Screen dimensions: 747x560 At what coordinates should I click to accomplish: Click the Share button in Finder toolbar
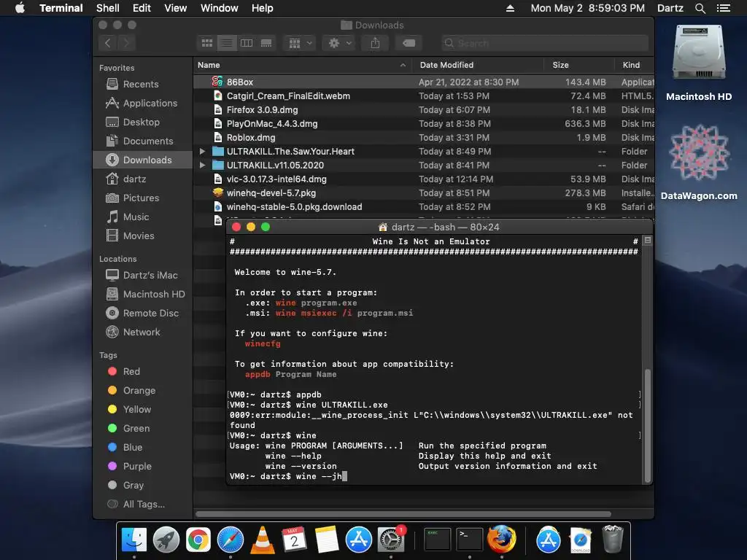[x=376, y=43]
